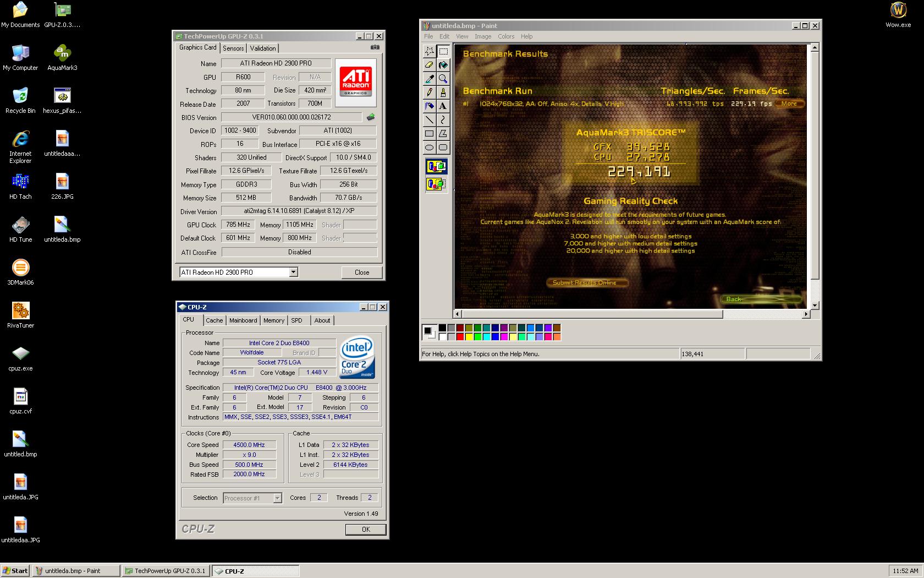Select the Rounded Rectangle tool
Screen dimensions: 924x578
[443, 148]
